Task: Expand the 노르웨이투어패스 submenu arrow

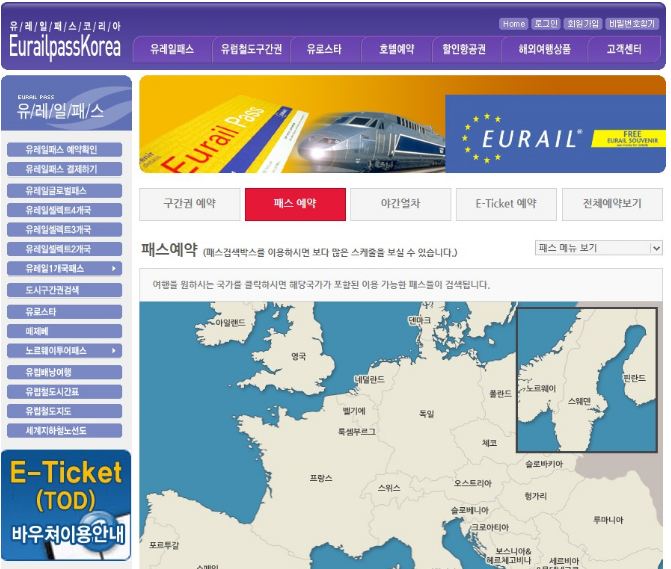Action: tap(113, 351)
